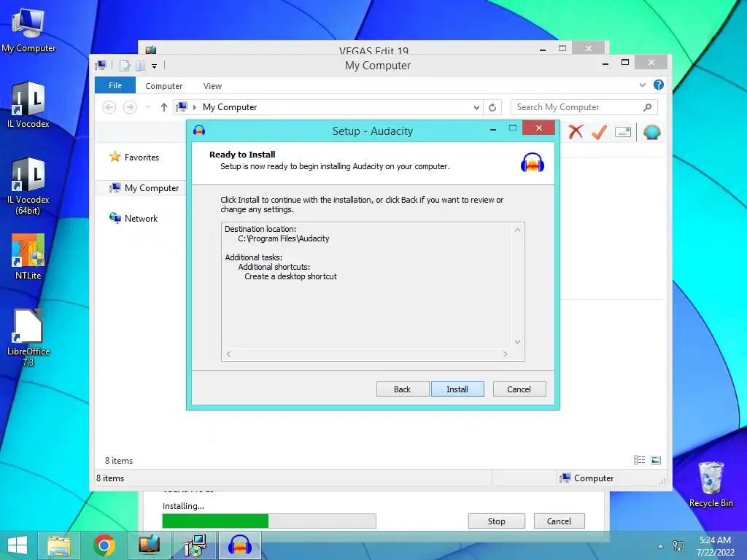This screenshot has width=747, height=560.
Task: Open the Recycle Bin
Action: (711, 484)
